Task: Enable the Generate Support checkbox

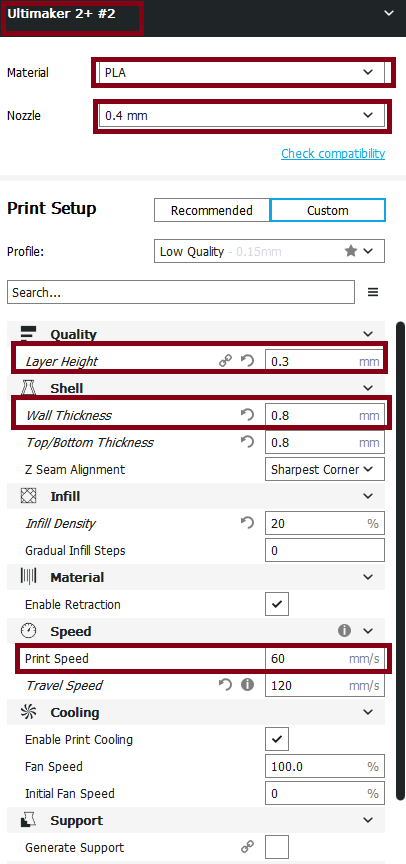Action: pyautogui.click(x=277, y=847)
